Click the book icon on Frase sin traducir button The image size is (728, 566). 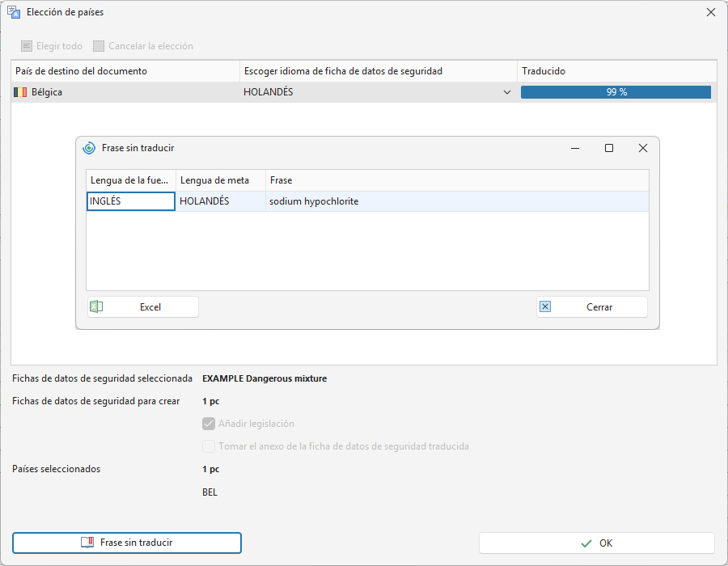87,543
